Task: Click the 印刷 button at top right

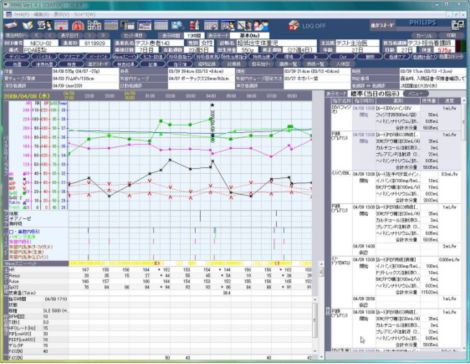Action: click(451, 35)
